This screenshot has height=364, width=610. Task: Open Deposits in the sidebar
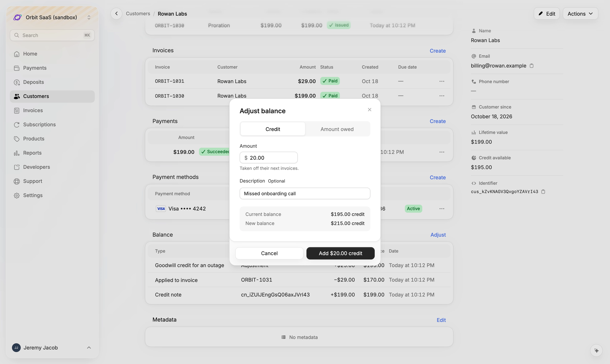(x=52, y=82)
